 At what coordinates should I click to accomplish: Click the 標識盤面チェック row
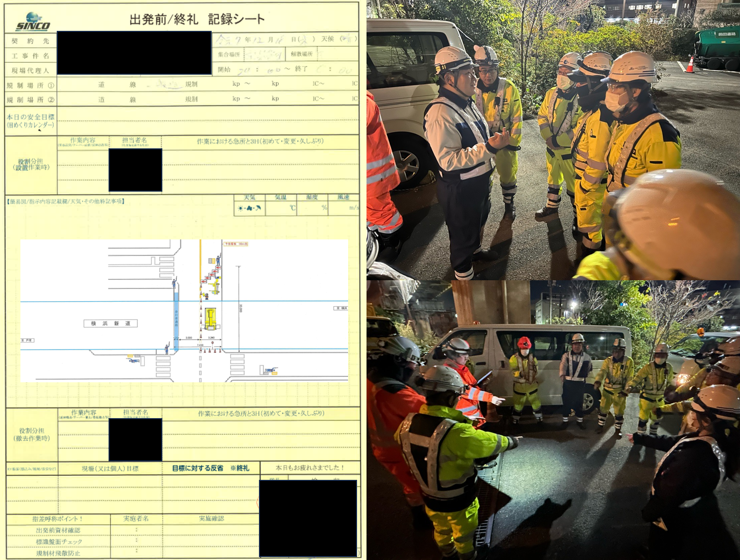pyautogui.click(x=58, y=542)
